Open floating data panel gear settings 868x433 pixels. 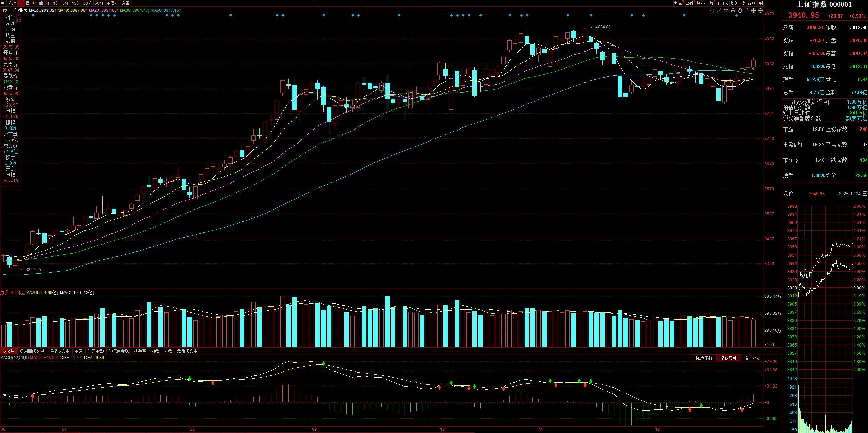19,21
